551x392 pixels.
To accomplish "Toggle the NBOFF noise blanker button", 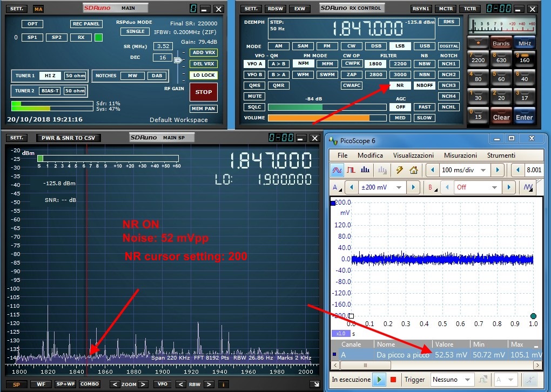I will tap(425, 85).
